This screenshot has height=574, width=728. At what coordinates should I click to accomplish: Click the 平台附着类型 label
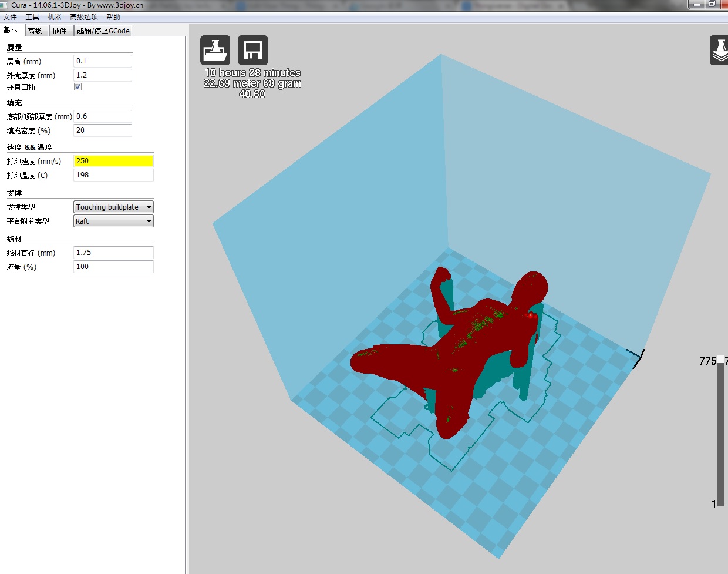click(x=28, y=221)
